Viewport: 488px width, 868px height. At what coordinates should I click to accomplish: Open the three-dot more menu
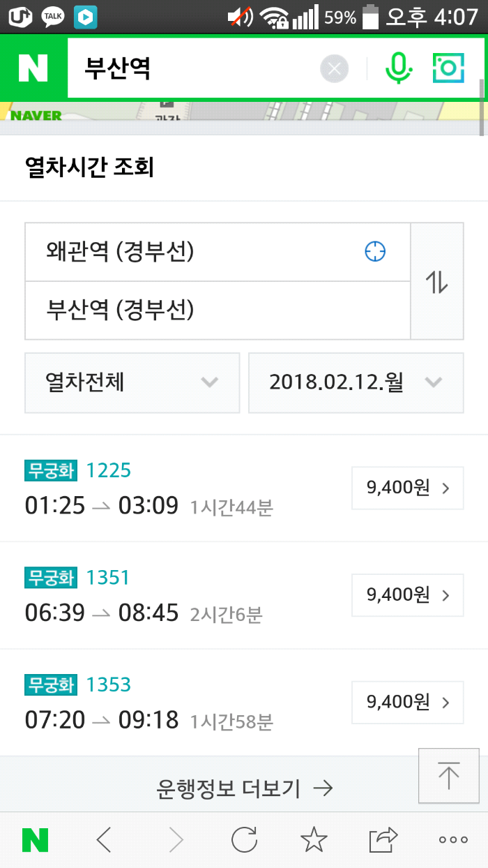coord(453,840)
